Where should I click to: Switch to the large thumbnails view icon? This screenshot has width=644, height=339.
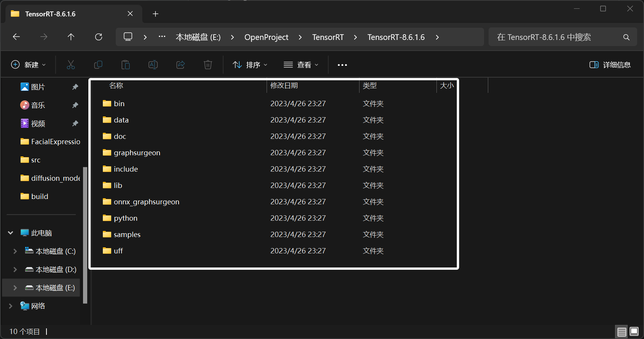point(634,332)
